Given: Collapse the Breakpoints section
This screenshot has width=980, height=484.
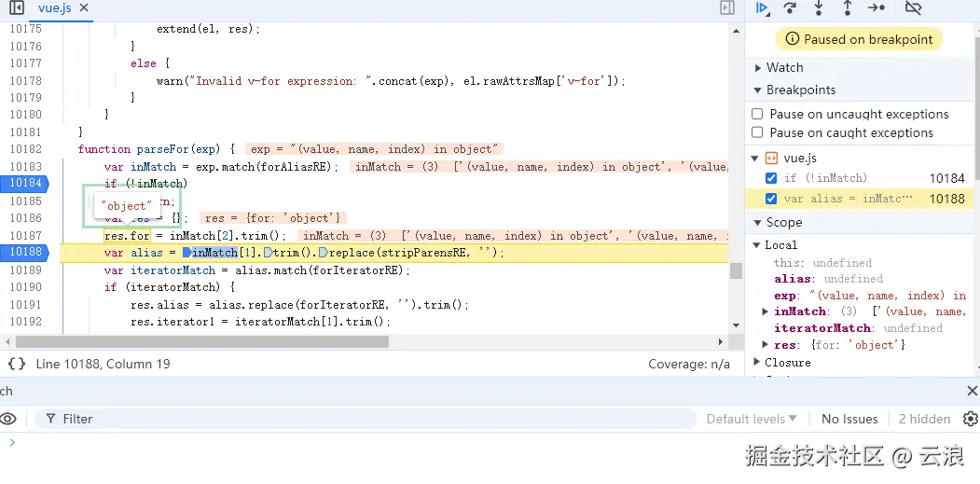Looking at the screenshot, I should (x=758, y=90).
